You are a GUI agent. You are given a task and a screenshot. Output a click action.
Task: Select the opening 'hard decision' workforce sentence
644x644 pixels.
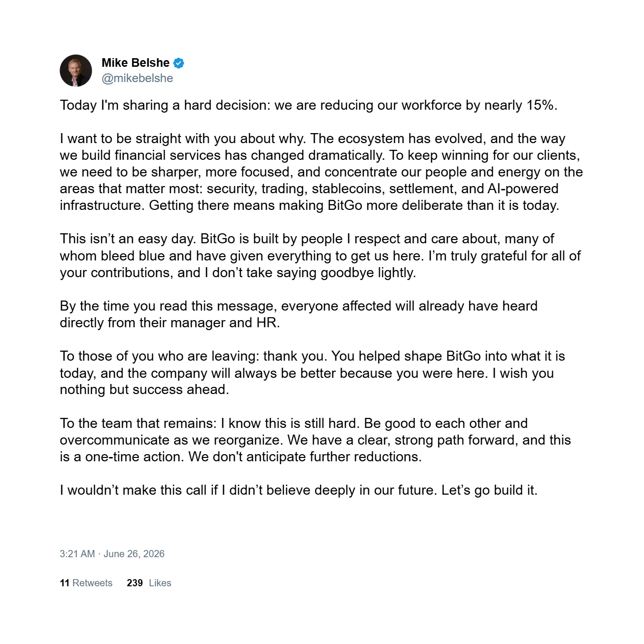click(308, 105)
